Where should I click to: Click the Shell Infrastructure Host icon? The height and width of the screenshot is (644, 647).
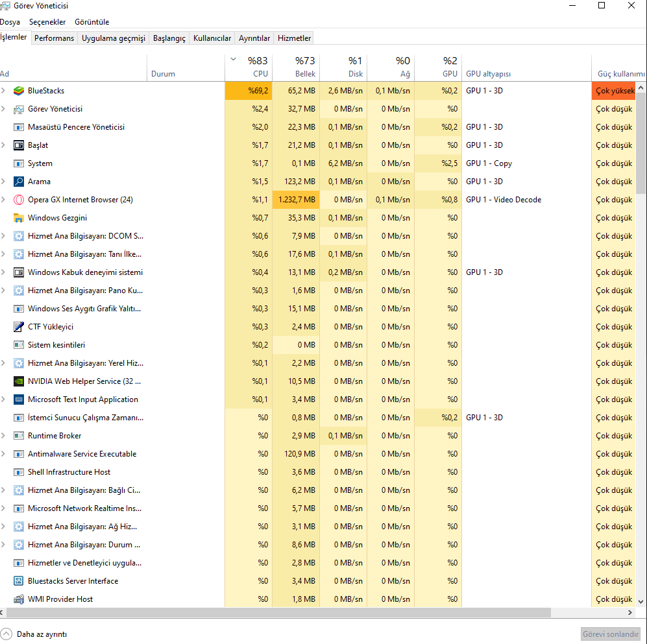tap(19, 471)
